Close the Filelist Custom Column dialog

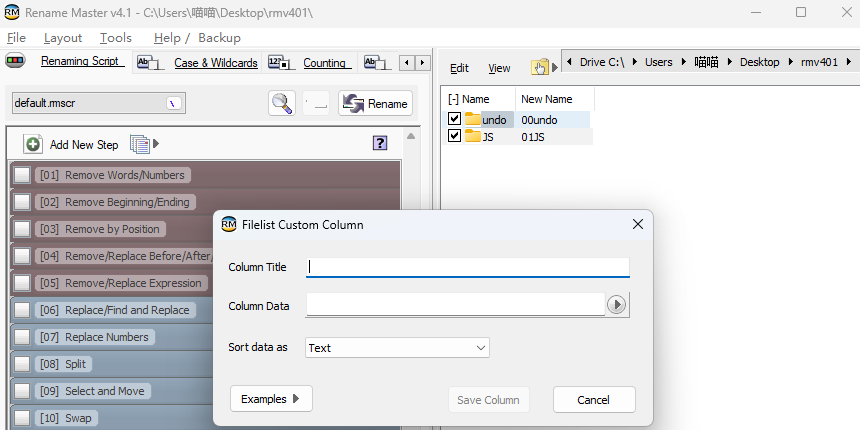[x=637, y=225]
